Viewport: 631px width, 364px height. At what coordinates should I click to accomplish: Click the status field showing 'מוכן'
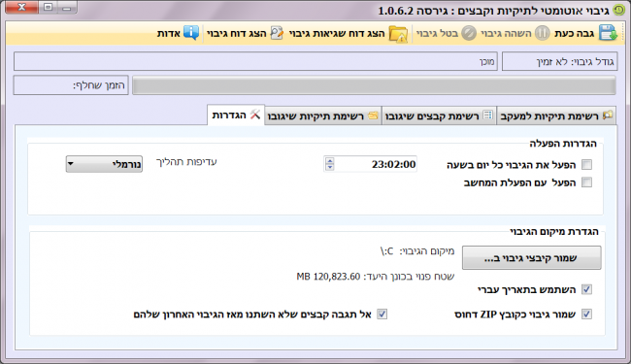pos(255,61)
